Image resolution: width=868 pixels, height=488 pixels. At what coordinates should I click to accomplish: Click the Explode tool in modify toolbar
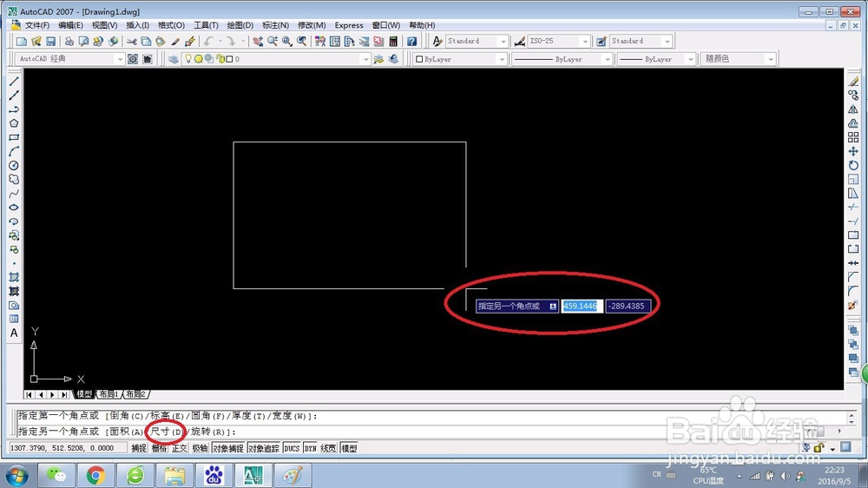coord(853,305)
